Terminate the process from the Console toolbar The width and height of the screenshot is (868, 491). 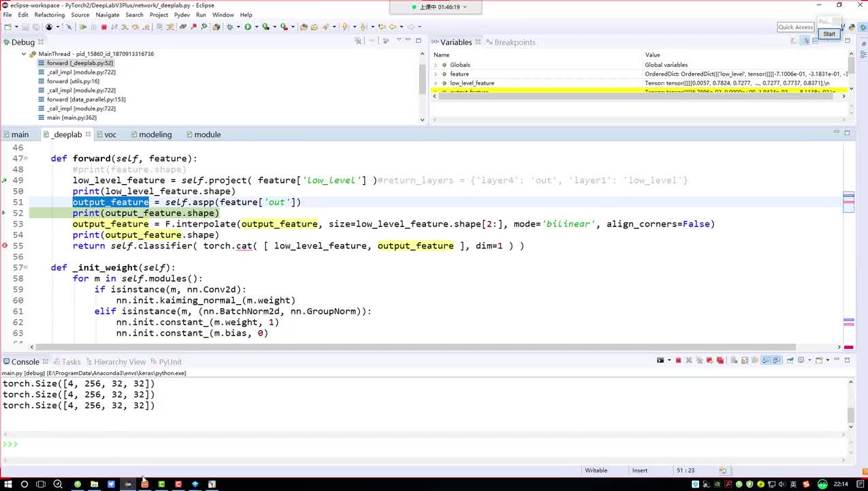pos(678,361)
